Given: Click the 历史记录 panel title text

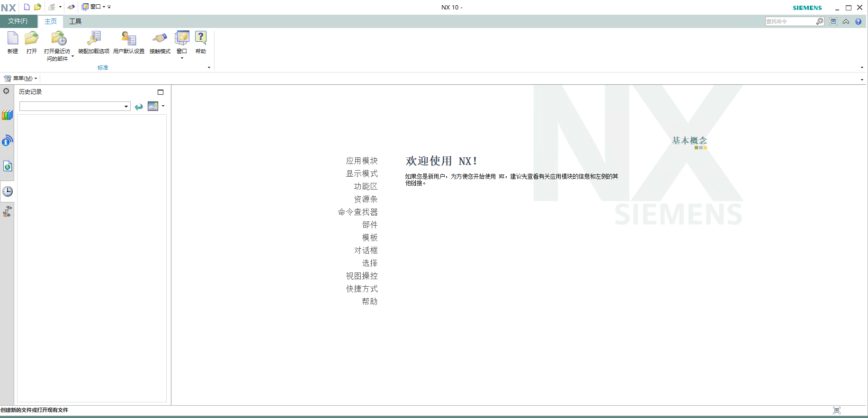Looking at the screenshot, I should pyautogui.click(x=30, y=92).
